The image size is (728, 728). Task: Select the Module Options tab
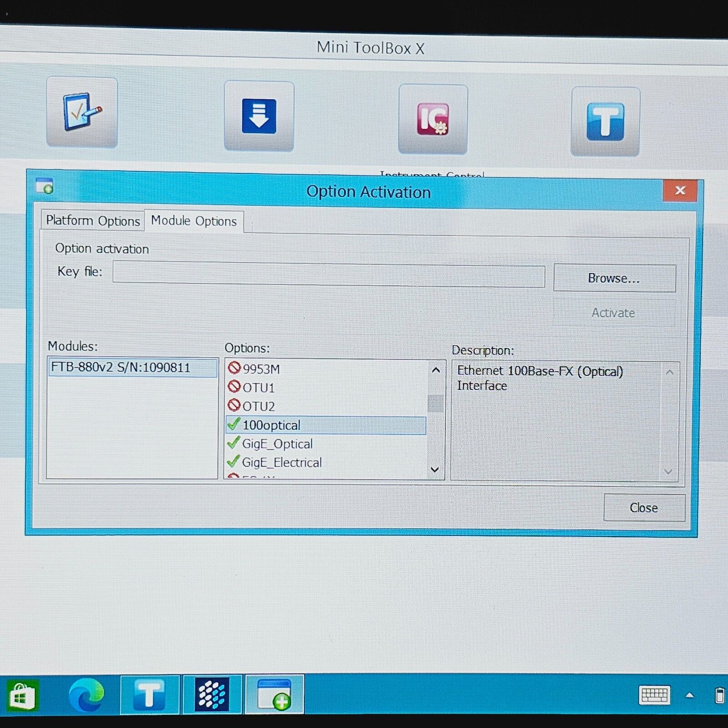click(x=194, y=221)
